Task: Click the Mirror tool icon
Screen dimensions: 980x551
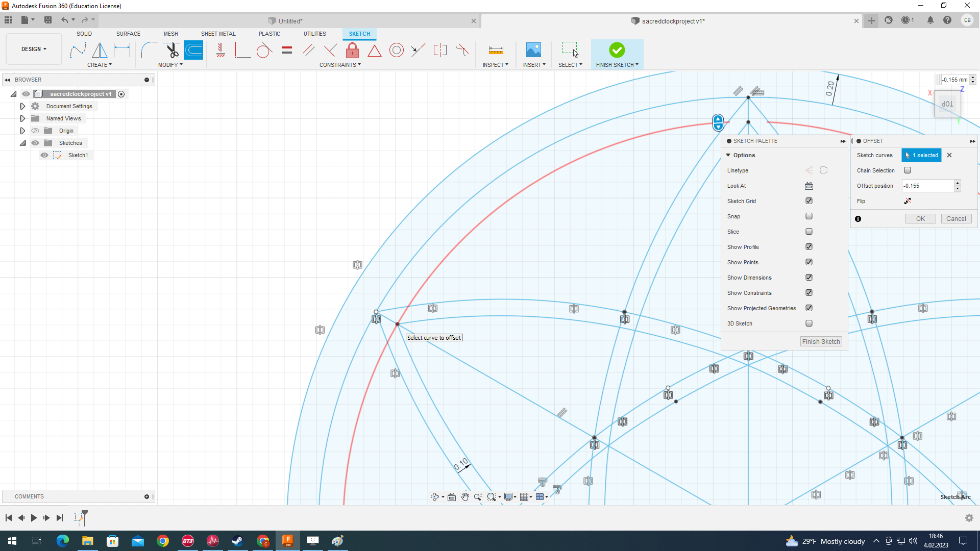Action: (100, 50)
